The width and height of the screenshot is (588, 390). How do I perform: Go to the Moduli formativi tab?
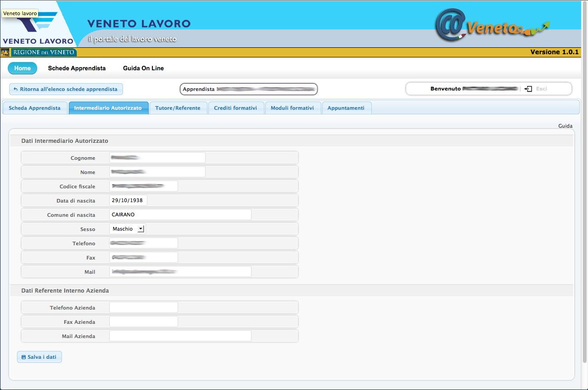click(292, 108)
